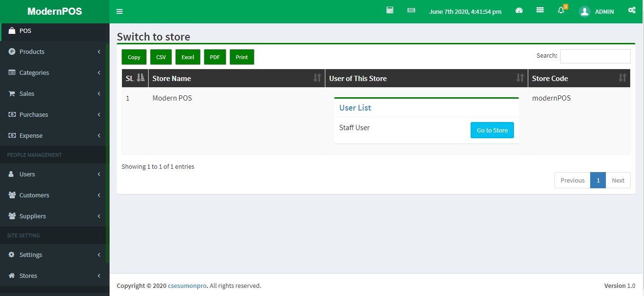644x296 pixels.
Task: Sort by Store Code column arrows
Action: click(623, 78)
